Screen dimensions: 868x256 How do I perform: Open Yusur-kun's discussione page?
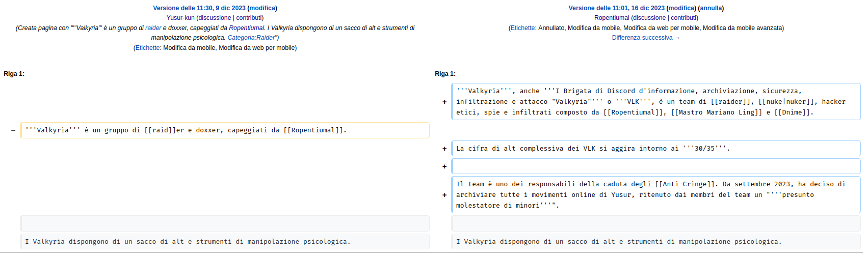point(215,18)
